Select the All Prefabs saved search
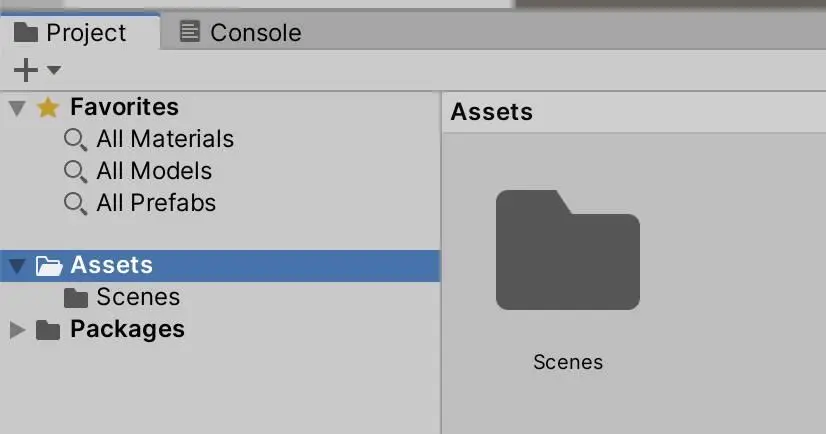 coord(156,203)
